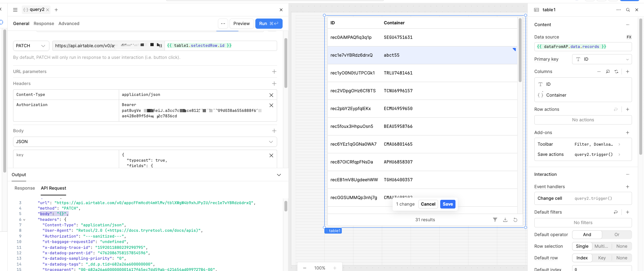Viewport: 644px width, 271px height.
Task: Regenerate columns with the refresh icon
Action: coord(616,72)
